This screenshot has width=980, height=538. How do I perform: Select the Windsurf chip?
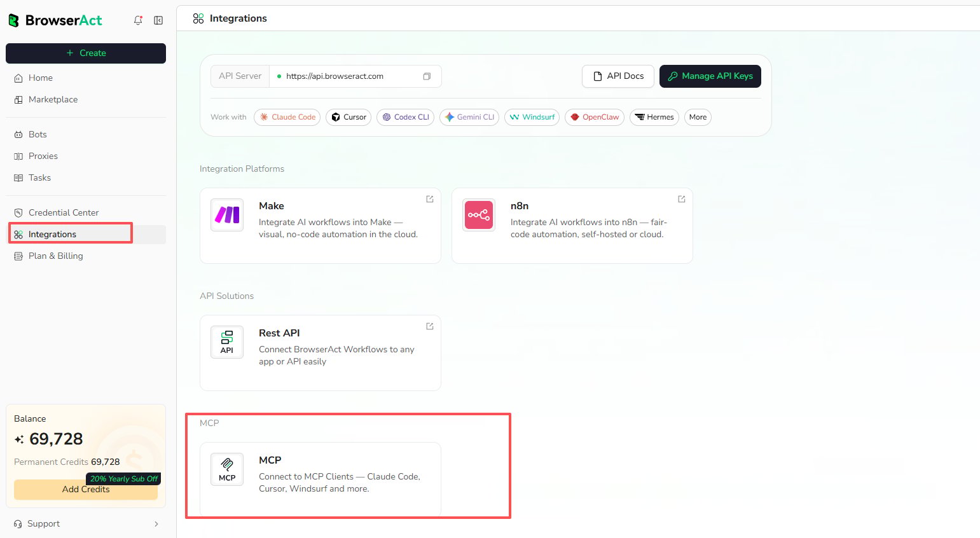tap(532, 117)
